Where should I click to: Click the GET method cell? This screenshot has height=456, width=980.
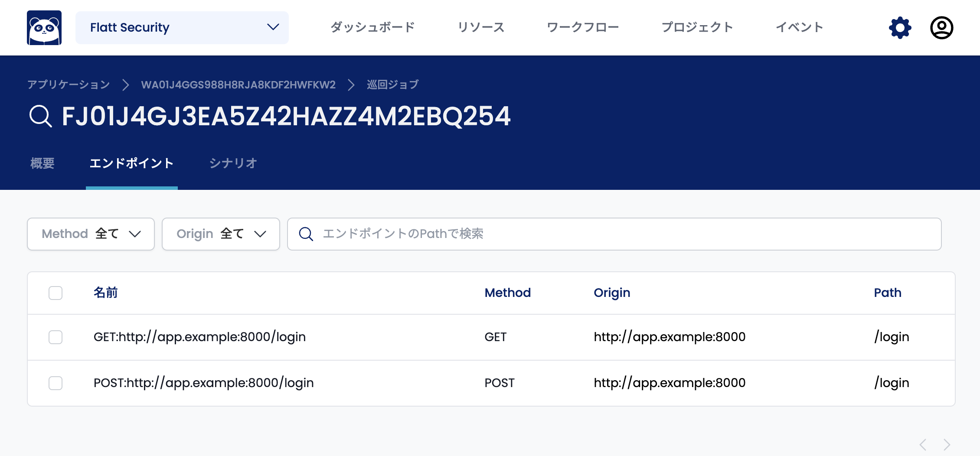click(x=496, y=337)
